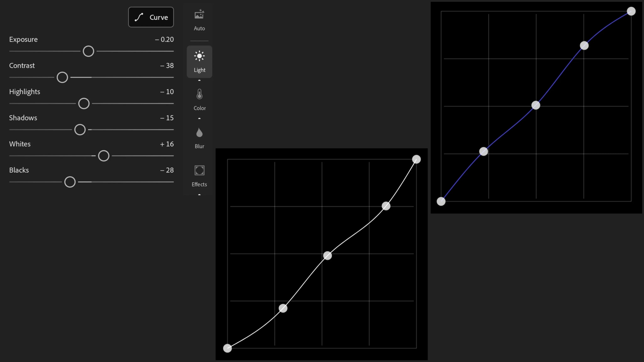Click the Contrast value -38
This screenshot has height=362, width=644.
167,66
